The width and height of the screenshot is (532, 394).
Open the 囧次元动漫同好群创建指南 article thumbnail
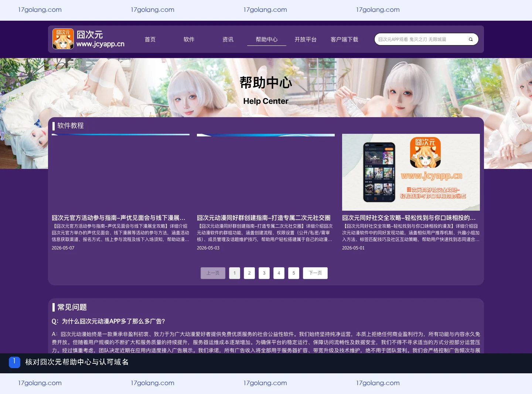266,172
